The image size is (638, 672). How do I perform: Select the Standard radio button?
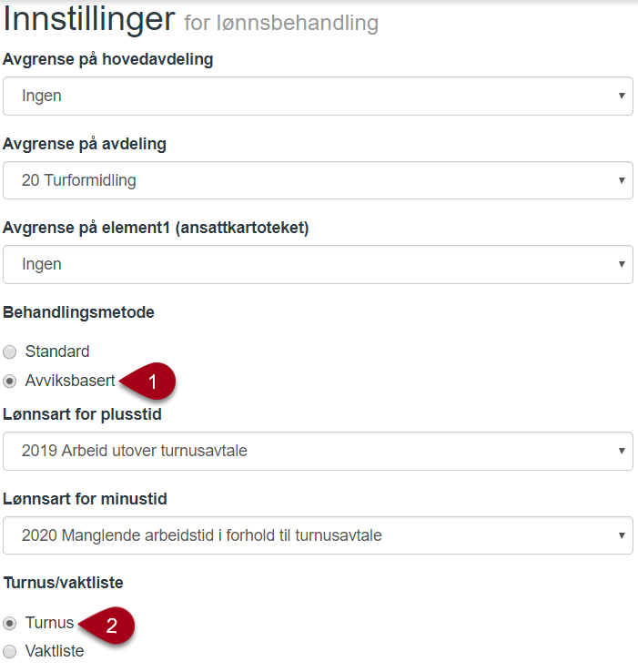(x=9, y=351)
